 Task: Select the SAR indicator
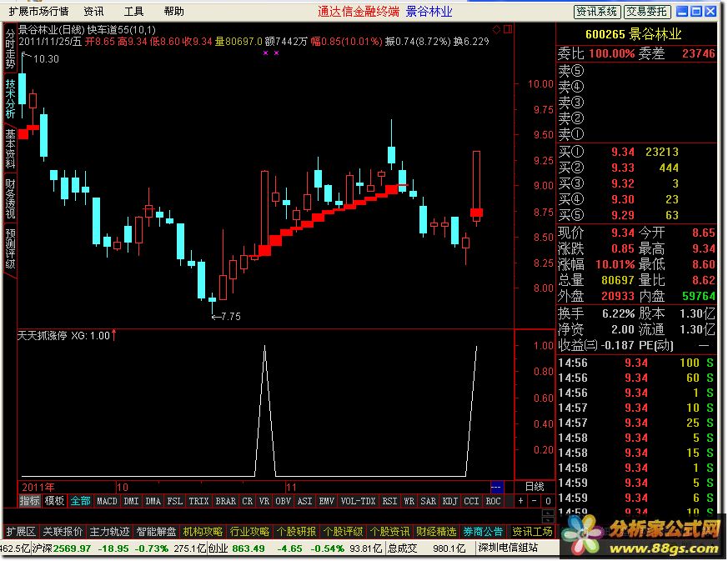click(x=428, y=501)
